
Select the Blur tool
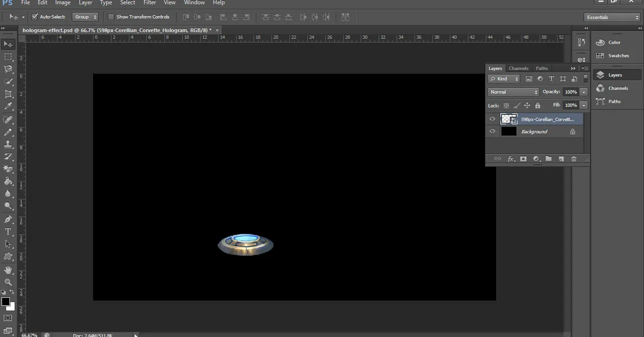8,193
